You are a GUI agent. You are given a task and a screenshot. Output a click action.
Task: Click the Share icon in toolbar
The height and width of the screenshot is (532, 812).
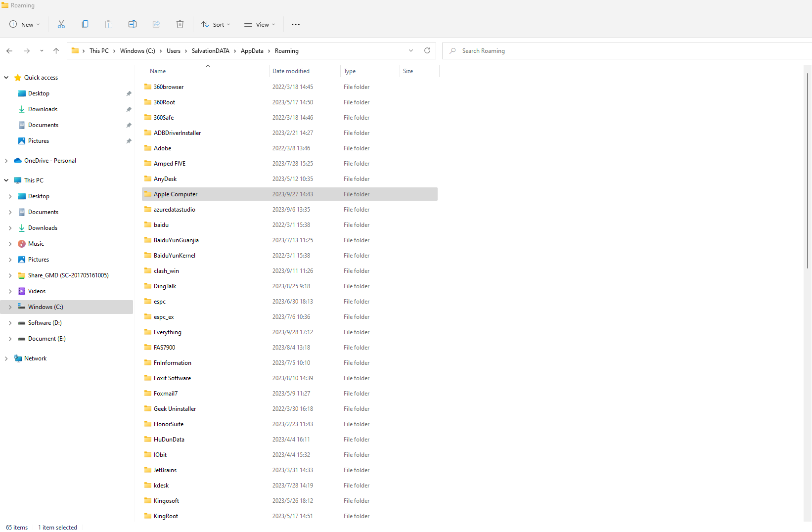(x=156, y=24)
